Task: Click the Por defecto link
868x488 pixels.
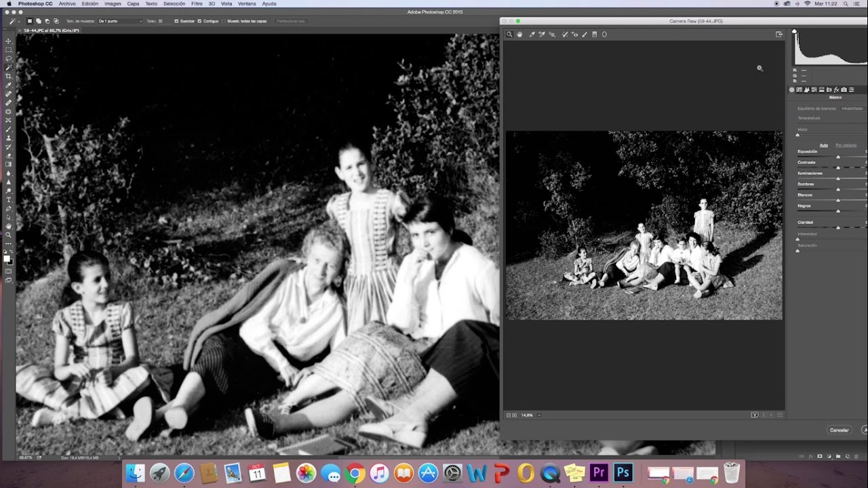Action: tap(846, 145)
